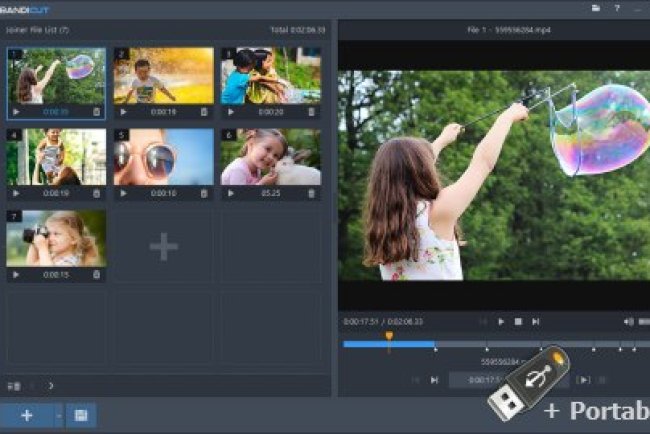Click the duration text under clip 5

pyautogui.click(x=164, y=193)
